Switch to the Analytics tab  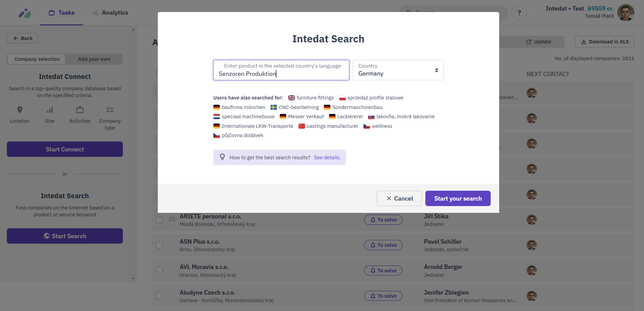pos(110,13)
